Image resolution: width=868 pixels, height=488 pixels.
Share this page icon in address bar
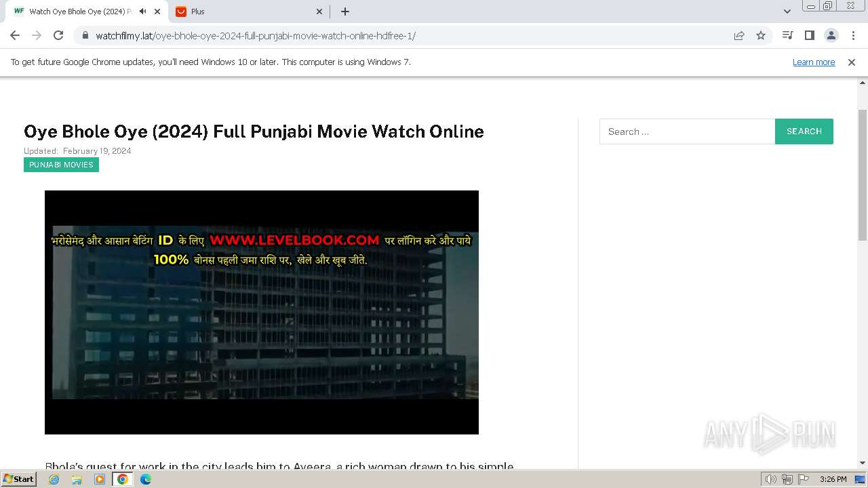739,36
